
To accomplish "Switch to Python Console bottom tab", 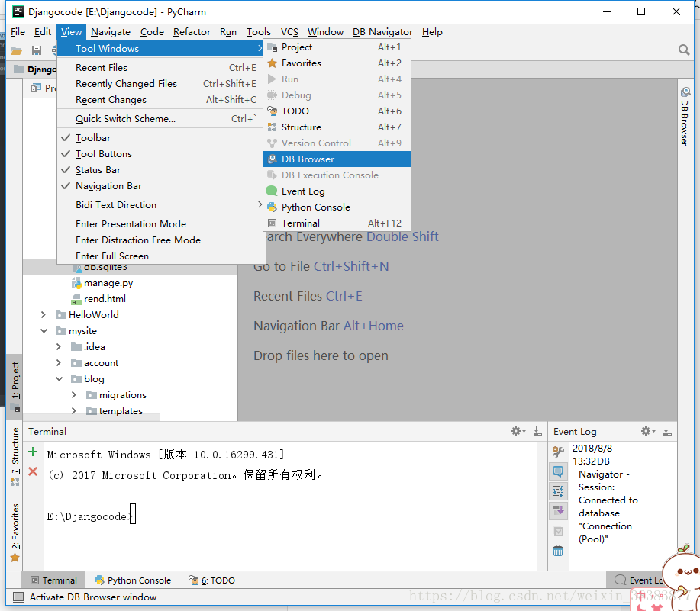I will tap(133, 580).
